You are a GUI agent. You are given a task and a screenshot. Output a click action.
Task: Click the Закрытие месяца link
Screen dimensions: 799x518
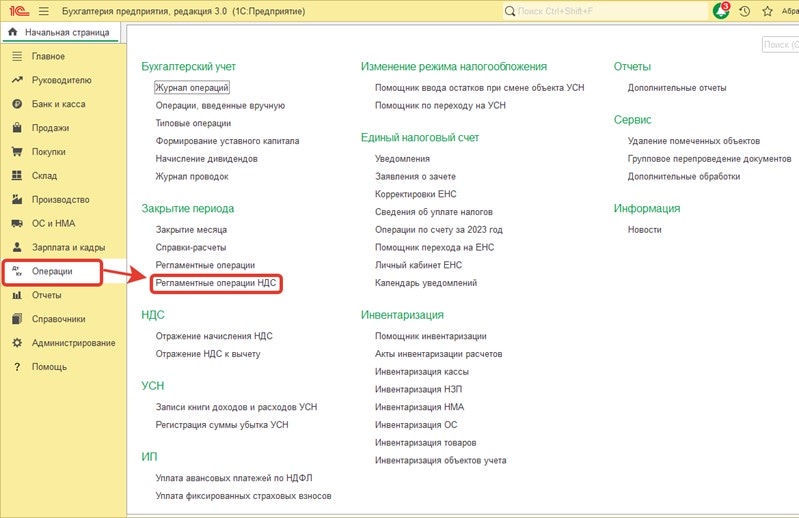[191, 229]
